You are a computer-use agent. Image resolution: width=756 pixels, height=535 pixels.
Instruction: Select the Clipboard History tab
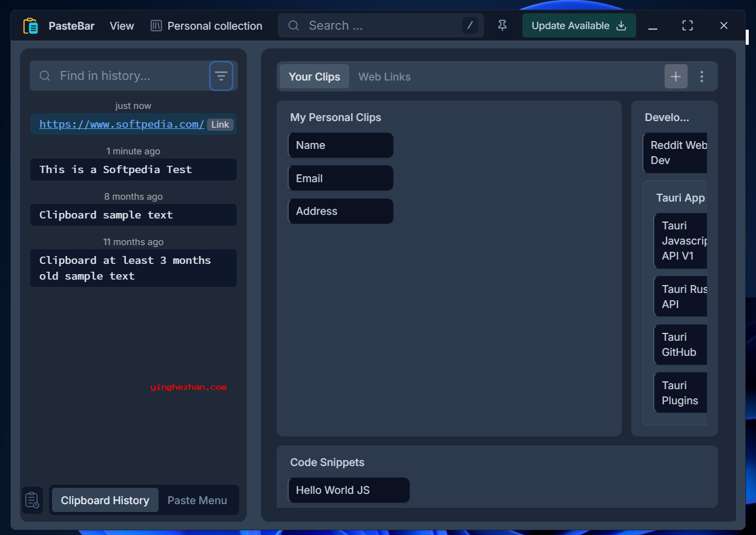click(105, 501)
